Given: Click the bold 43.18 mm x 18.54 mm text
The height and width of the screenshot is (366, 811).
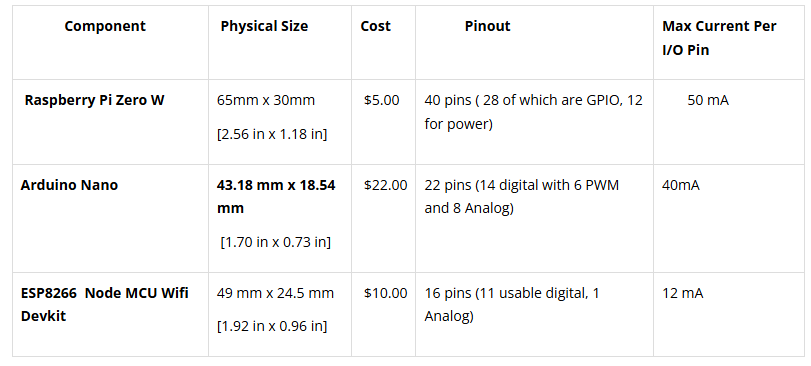Looking at the screenshot, I should coord(276,196).
